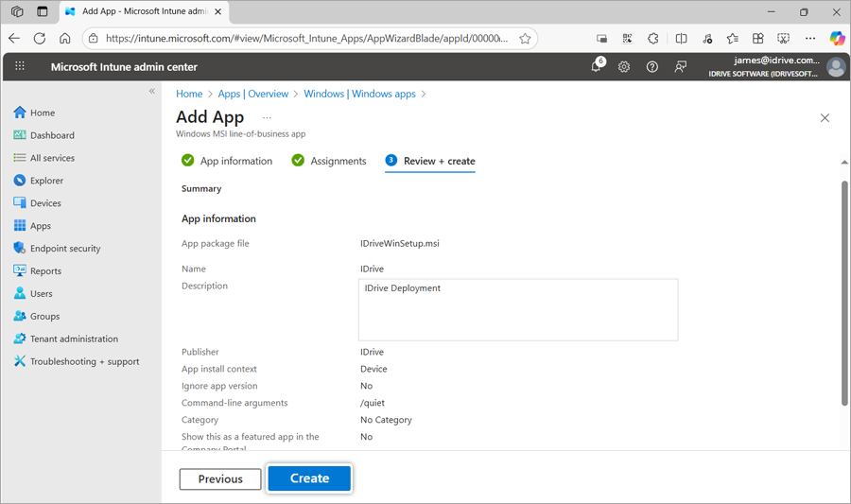Close the Add App blade
The height and width of the screenshot is (504, 851).
[825, 118]
